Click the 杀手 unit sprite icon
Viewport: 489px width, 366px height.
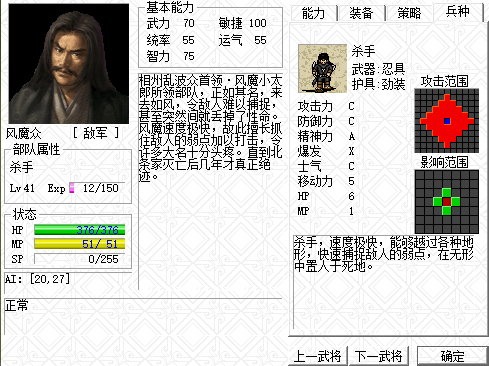[322, 69]
